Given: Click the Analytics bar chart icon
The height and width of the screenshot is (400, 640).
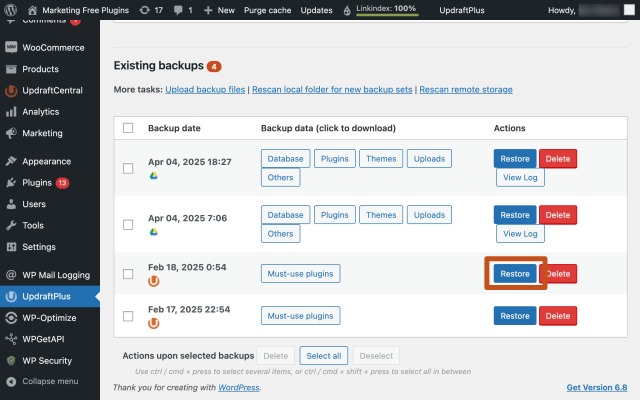Looking at the screenshot, I should pyautogui.click(x=11, y=112).
